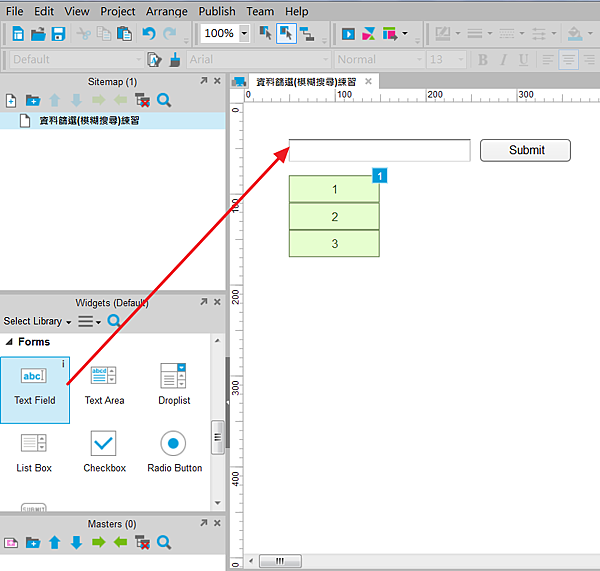The height and width of the screenshot is (571, 600).
Task: Pop out the Sitemap panel
Action: tap(204, 81)
